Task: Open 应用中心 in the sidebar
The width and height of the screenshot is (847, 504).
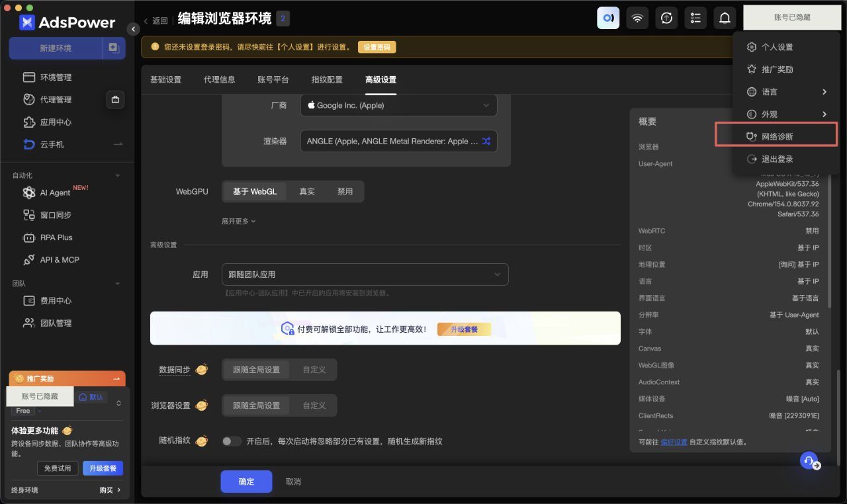Action: pyautogui.click(x=56, y=122)
